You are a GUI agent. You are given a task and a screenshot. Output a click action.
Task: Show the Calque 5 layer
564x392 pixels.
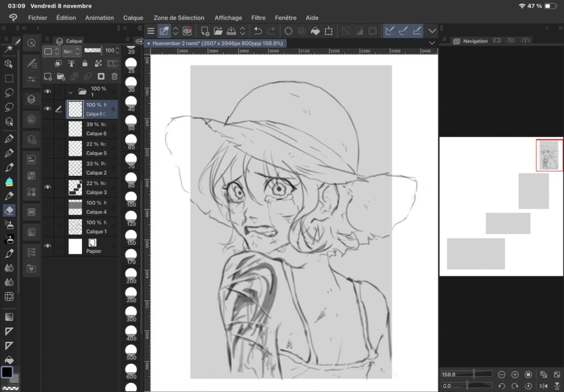[47, 148]
